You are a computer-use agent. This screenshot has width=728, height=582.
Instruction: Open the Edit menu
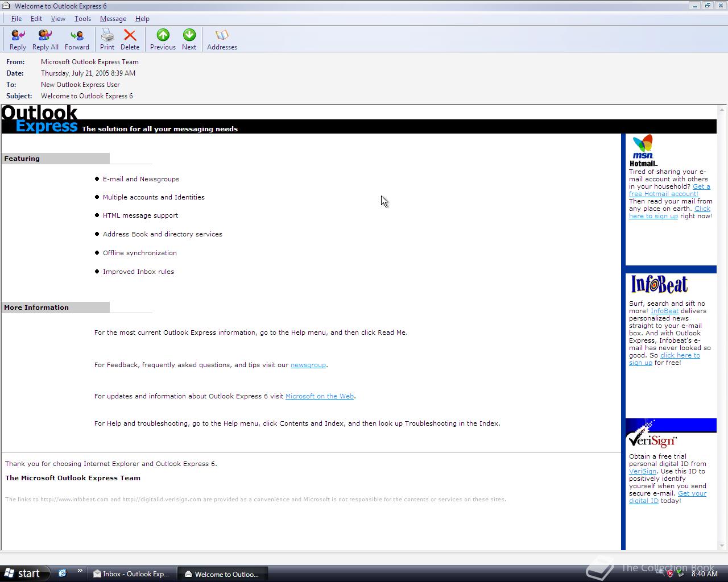pos(36,19)
